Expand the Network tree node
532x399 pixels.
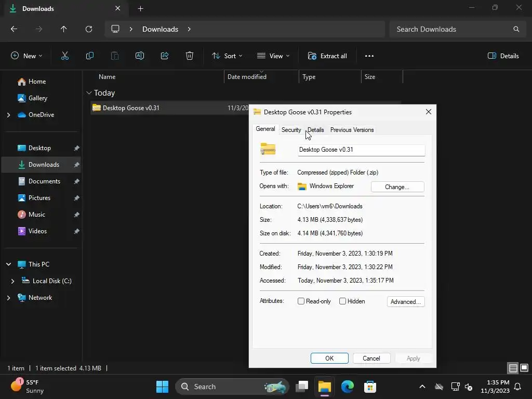[x=9, y=298]
